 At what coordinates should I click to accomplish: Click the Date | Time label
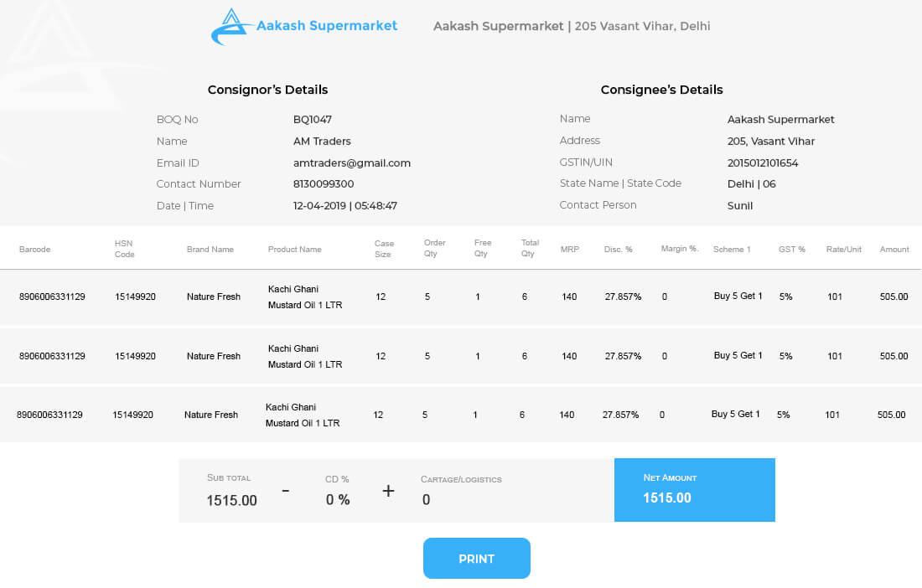[x=184, y=206]
